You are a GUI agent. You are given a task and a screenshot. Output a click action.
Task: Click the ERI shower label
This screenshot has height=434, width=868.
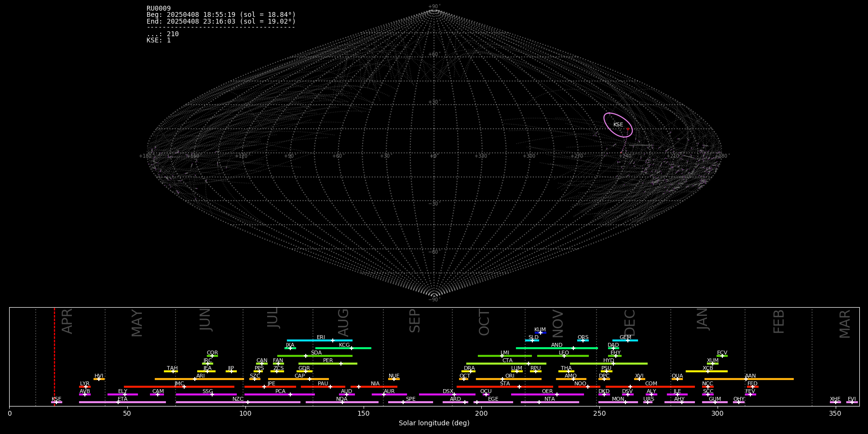coord(321,338)
